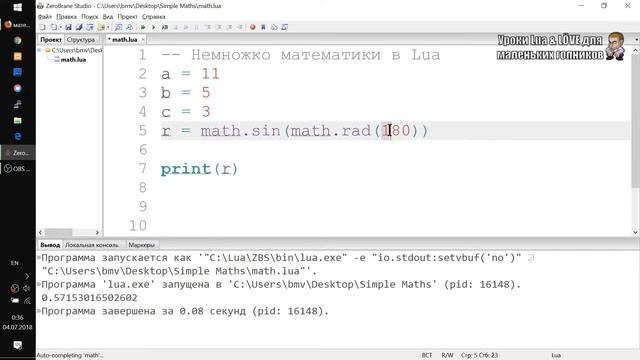This screenshot has height=360, width=640.
Task: Open the Вид menu
Action: pyautogui.click(x=108, y=17)
